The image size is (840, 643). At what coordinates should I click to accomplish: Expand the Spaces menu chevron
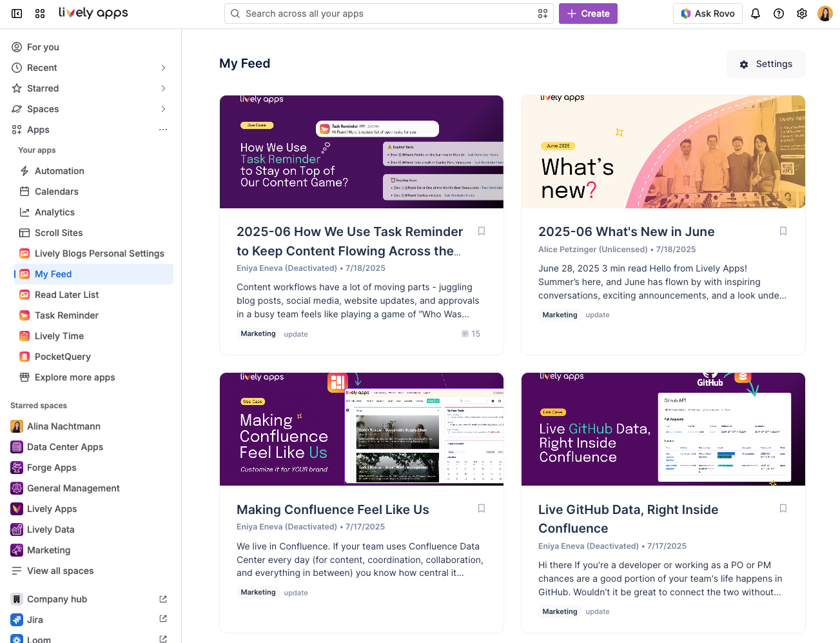163,109
